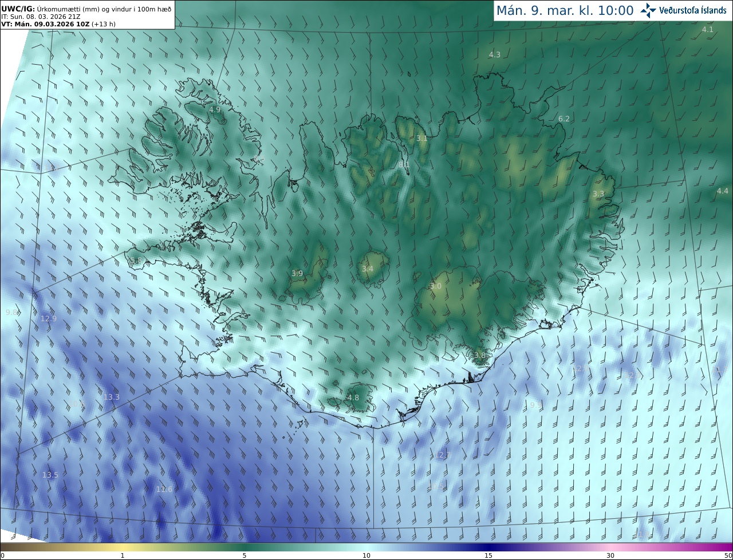Screen dimensions: 733x560
Task: Click the 13.5 value in the southwest corner
Action: [50, 475]
